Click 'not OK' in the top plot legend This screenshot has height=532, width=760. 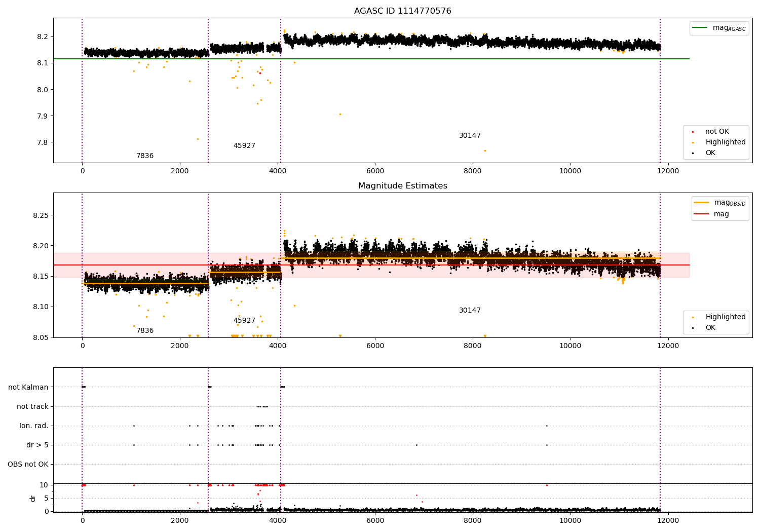(x=717, y=132)
